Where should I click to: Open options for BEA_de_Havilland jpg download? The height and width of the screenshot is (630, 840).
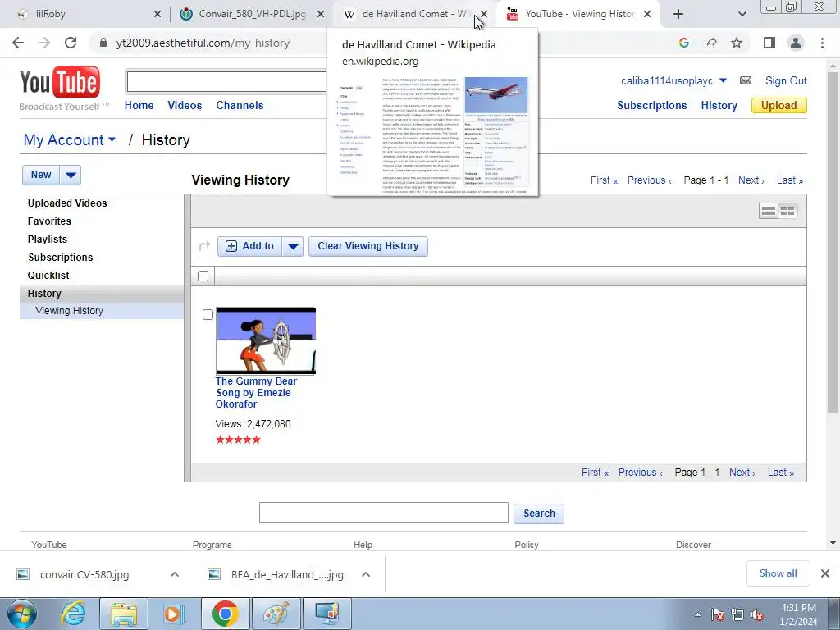pos(366,574)
